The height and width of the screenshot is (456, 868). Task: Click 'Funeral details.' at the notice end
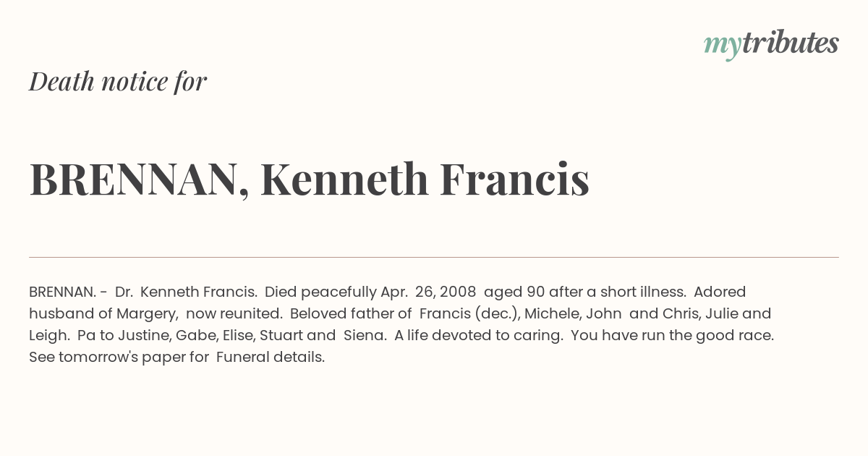click(271, 357)
